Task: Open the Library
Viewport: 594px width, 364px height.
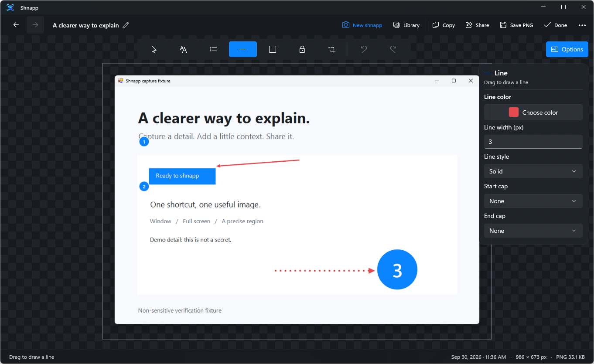Action: 406,25
